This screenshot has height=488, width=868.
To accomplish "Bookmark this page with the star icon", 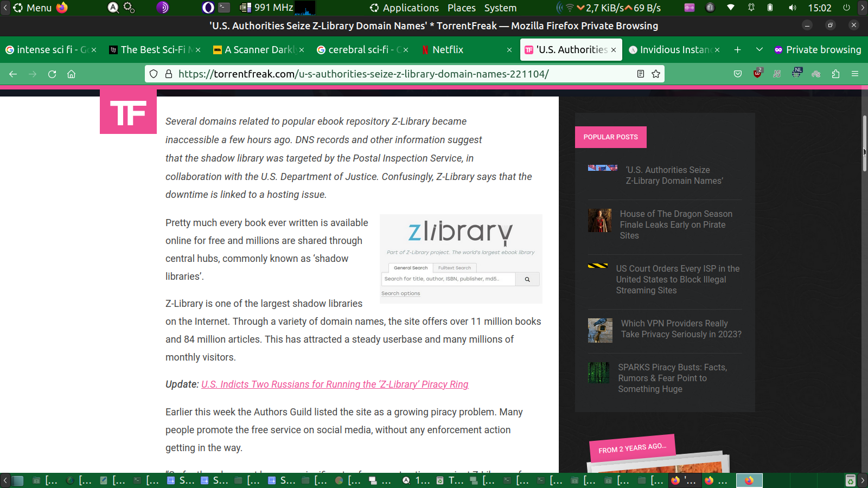I will (x=656, y=74).
